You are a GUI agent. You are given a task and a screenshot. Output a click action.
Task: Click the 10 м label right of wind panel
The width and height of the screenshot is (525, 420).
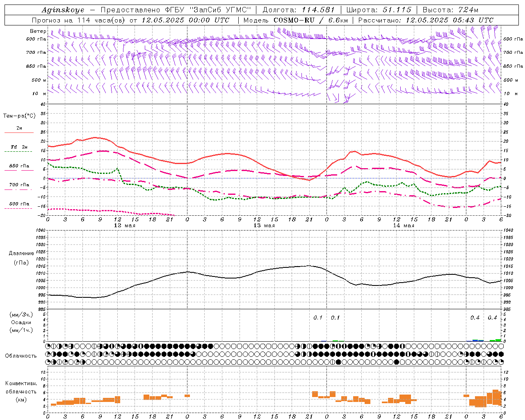coord(511,94)
